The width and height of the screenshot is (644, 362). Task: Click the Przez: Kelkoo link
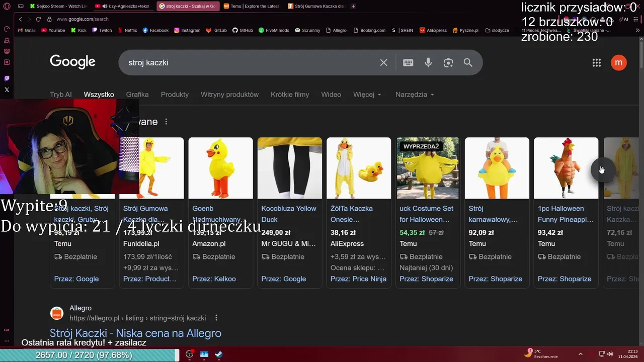[x=214, y=279]
